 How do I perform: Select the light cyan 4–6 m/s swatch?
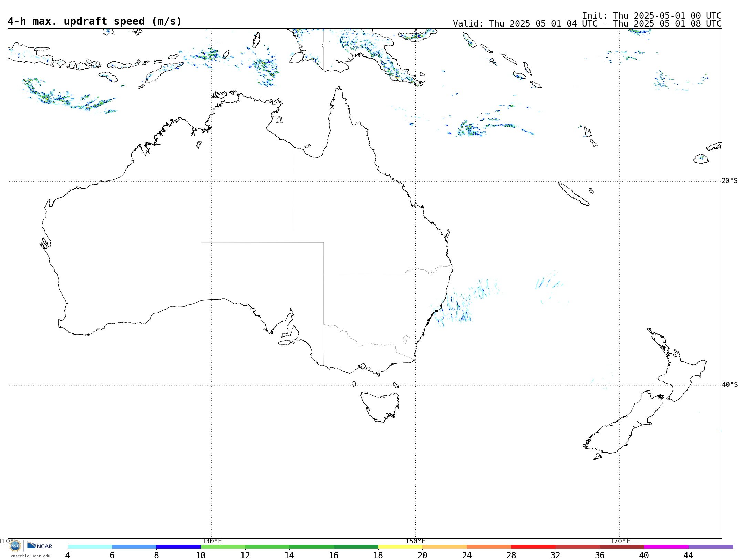click(x=90, y=547)
